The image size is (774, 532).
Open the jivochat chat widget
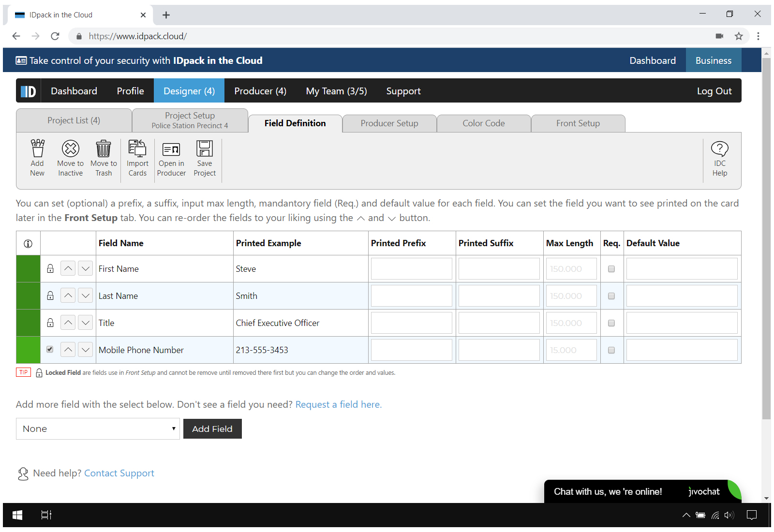point(642,491)
